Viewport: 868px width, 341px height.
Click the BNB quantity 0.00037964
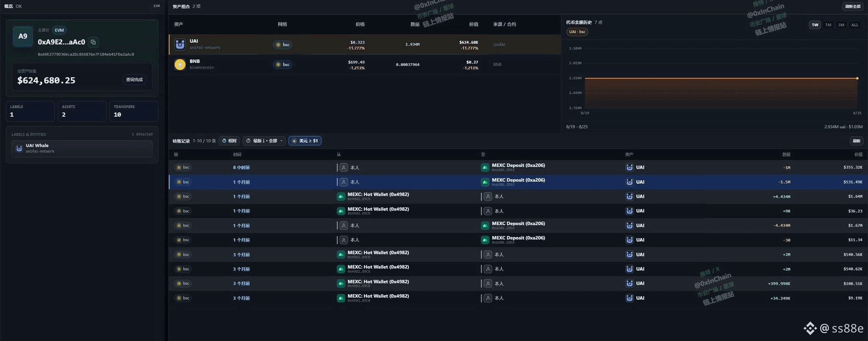pos(408,64)
